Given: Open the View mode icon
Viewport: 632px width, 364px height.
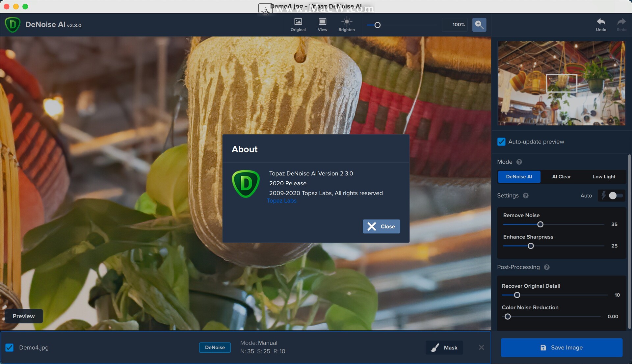Looking at the screenshot, I should click(322, 22).
